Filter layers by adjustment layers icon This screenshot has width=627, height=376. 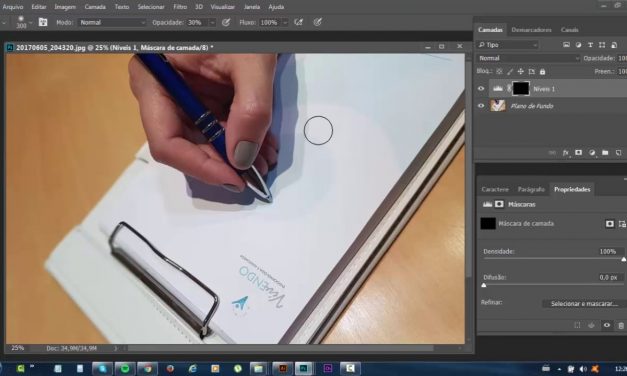578,45
